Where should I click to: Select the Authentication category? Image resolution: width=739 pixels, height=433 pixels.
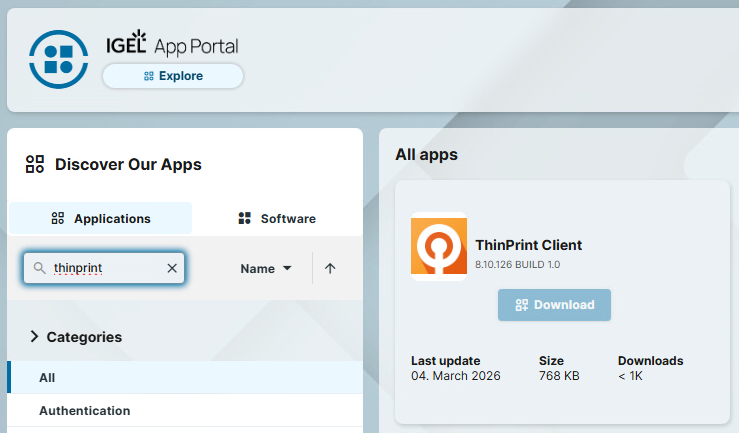tap(185, 410)
